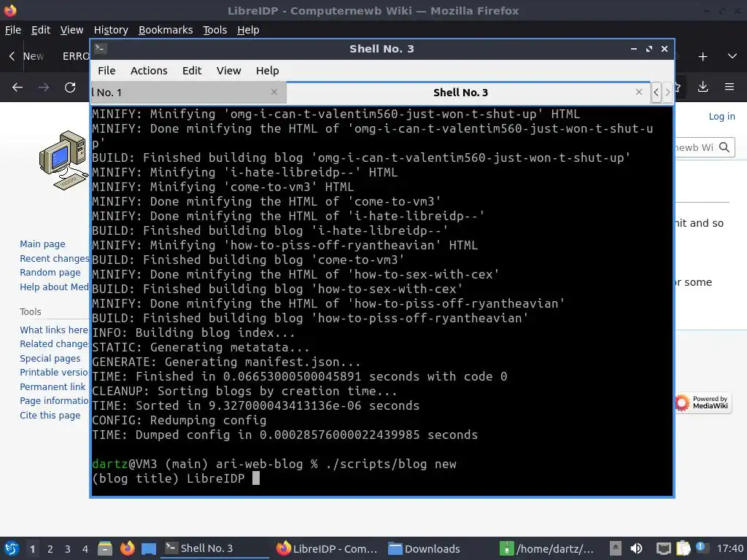Launch Firefox from the taskbar quick launch icon

(127, 548)
